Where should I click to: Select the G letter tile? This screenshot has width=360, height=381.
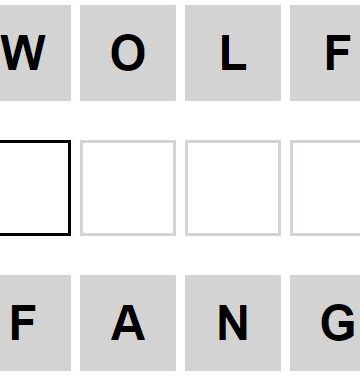point(325,323)
